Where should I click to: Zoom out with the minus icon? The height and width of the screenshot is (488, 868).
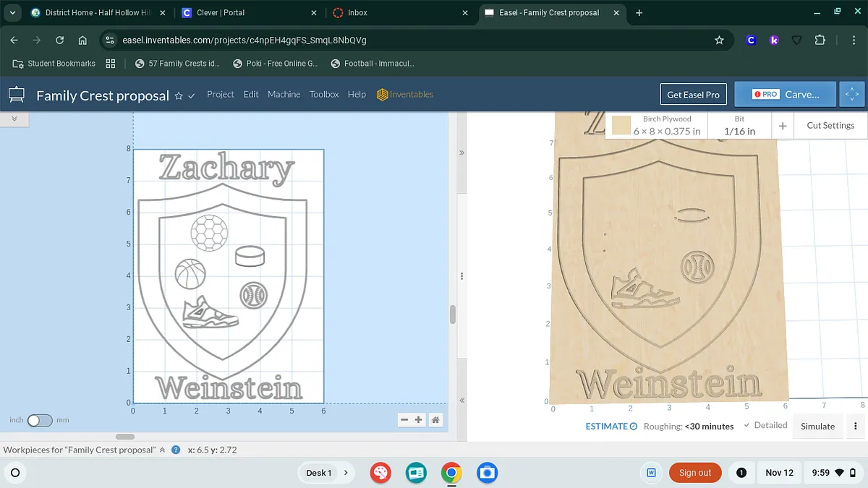point(405,420)
